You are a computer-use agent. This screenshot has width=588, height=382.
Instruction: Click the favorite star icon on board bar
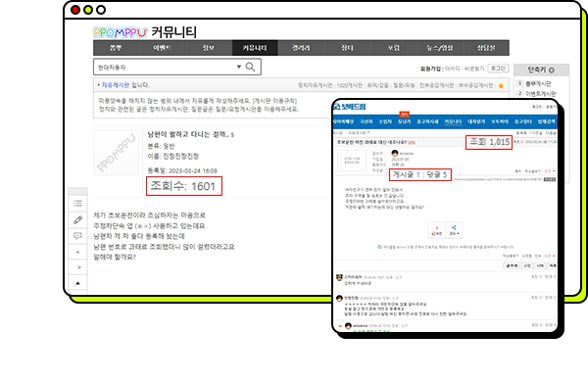pyautogui.click(x=501, y=86)
